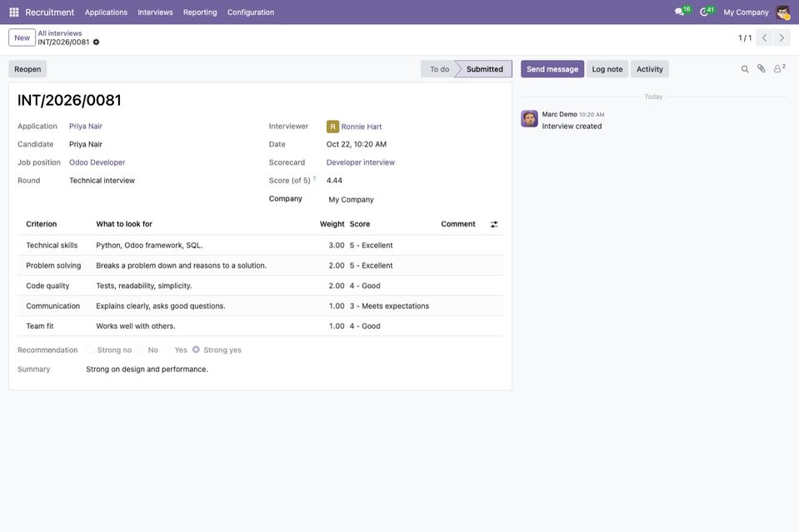Click the Activity button
Image resolution: width=799 pixels, height=532 pixels.
(x=650, y=69)
